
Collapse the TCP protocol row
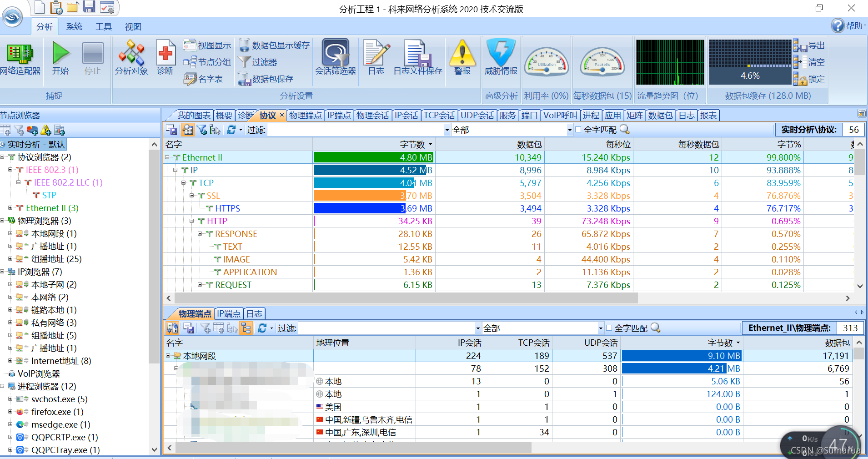(184, 183)
